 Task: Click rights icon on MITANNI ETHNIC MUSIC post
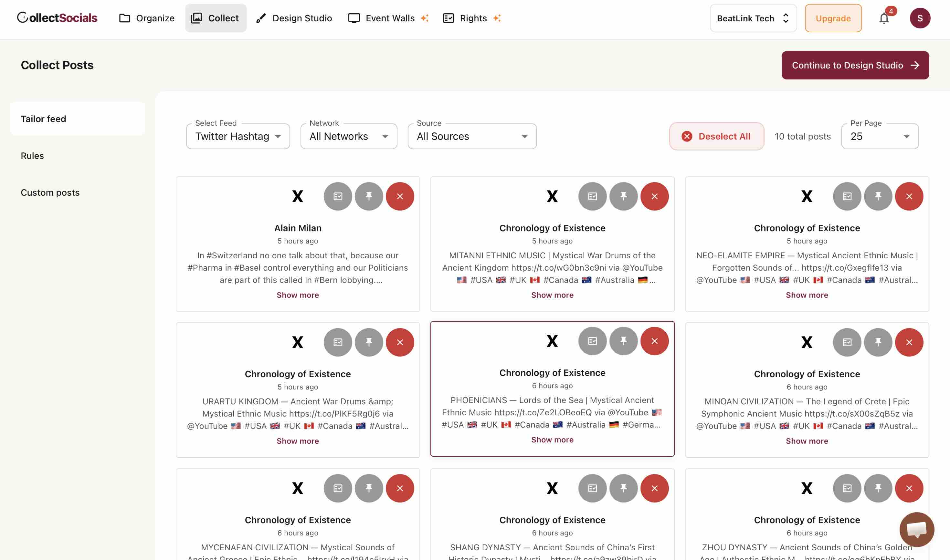click(x=592, y=196)
